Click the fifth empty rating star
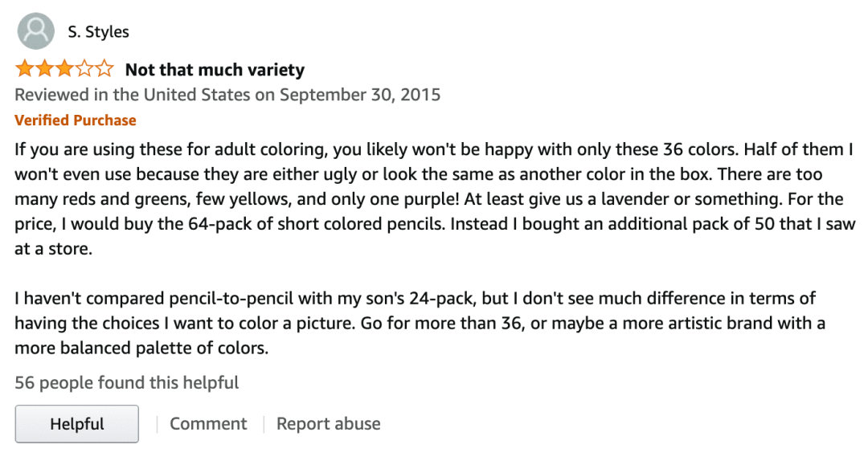Screen dimensions: 868x473 click(104, 69)
